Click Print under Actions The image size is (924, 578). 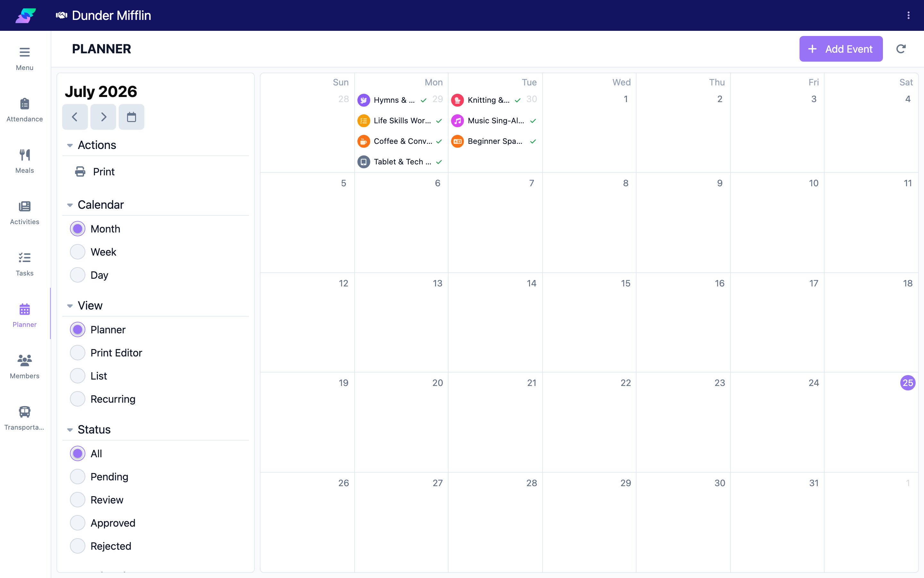click(x=95, y=172)
